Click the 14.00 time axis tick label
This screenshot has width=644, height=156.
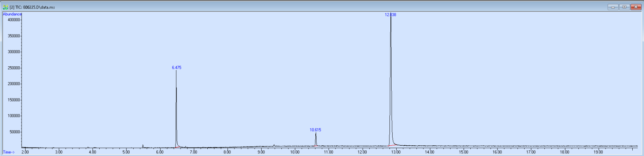click(429, 152)
